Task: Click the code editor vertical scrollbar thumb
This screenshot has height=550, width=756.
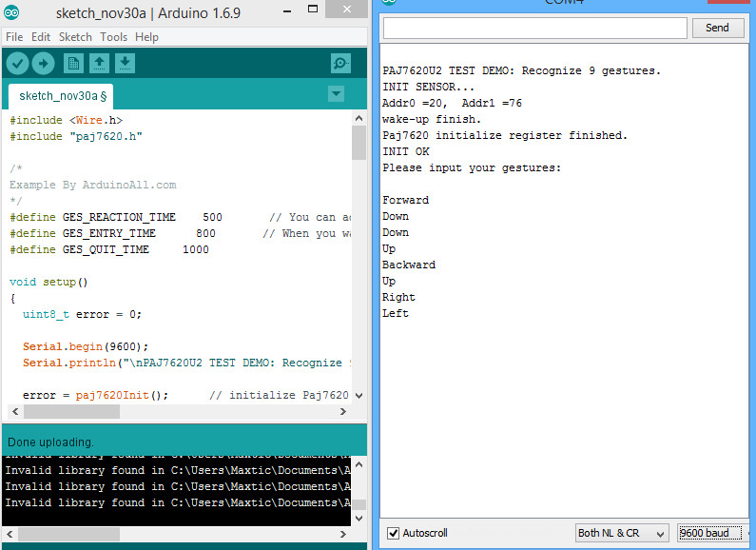Action: coord(359,143)
